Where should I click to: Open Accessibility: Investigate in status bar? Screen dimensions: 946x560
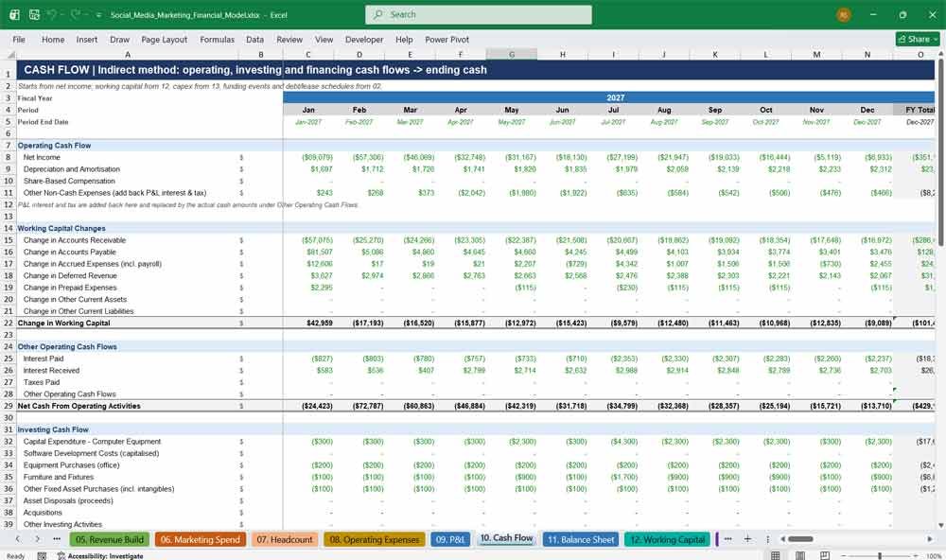[x=100, y=556]
